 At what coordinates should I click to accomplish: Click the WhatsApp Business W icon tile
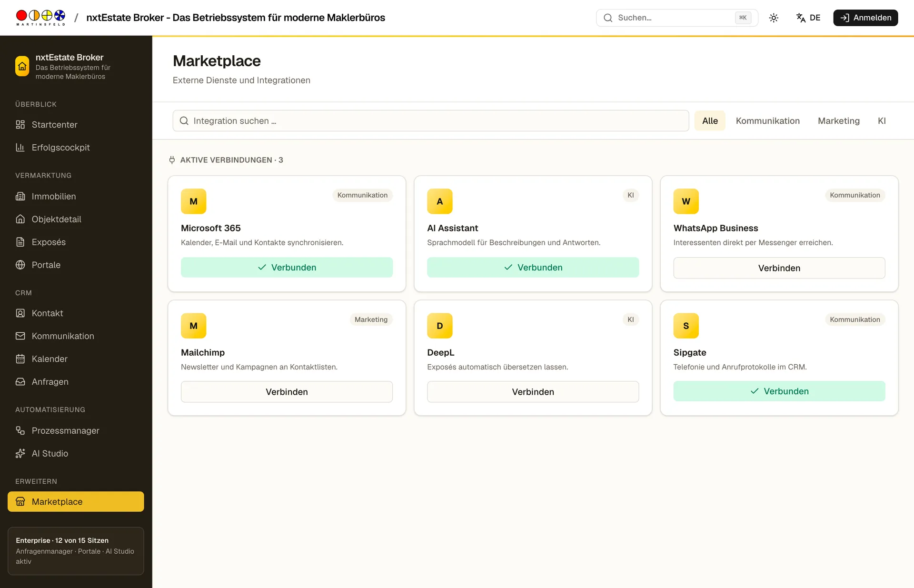coord(686,201)
